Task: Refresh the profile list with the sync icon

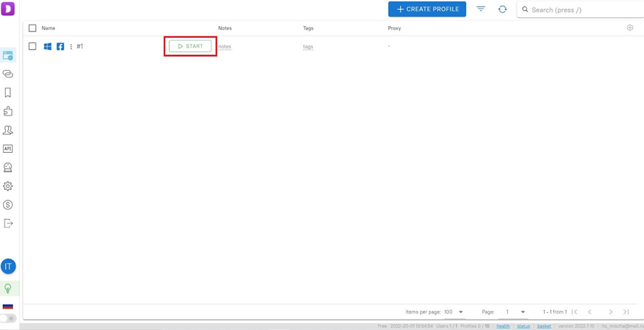Action: pos(503,9)
